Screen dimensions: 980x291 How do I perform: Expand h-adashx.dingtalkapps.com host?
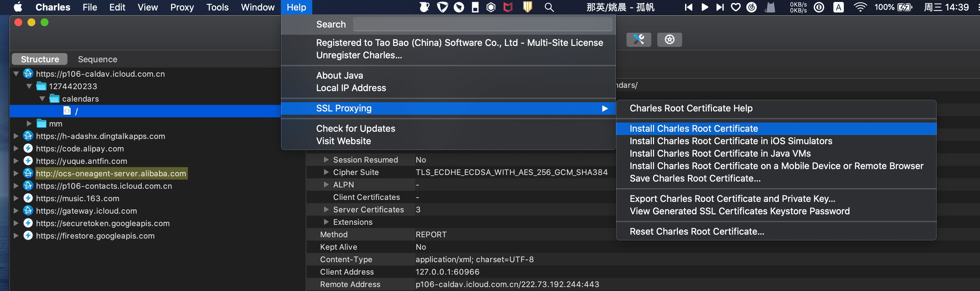pyautogui.click(x=16, y=136)
